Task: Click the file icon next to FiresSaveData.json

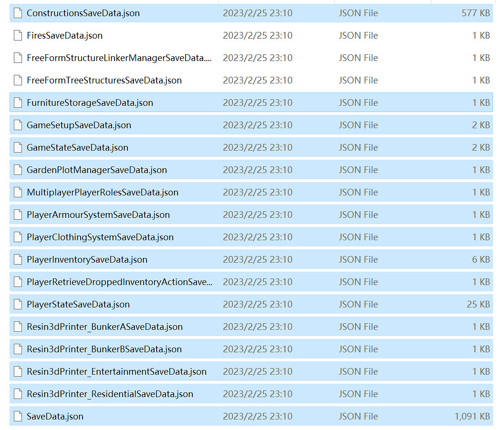Action: (x=18, y=36)
